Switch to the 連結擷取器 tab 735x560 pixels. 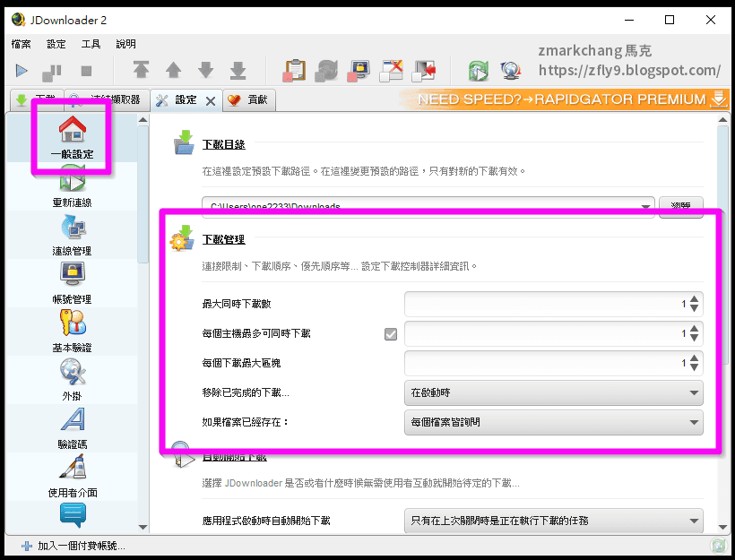click(x=107, y=99)
